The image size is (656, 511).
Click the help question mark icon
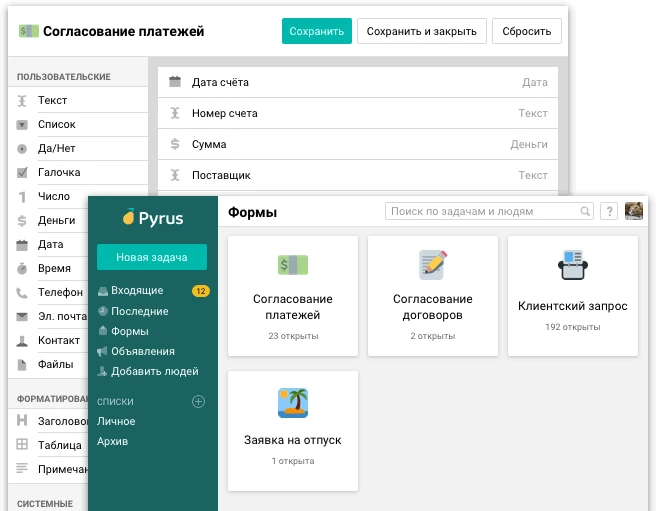pyautogui.click(x=608, y=212)
